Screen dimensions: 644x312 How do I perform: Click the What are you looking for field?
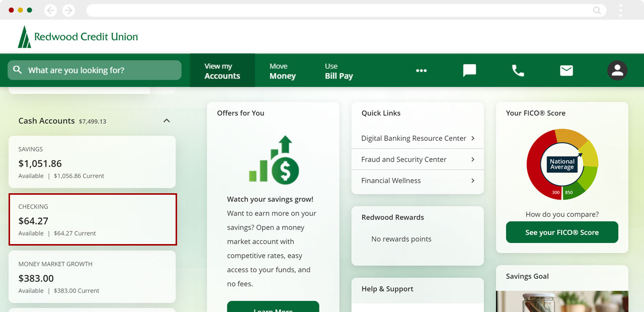click(95, 70)
